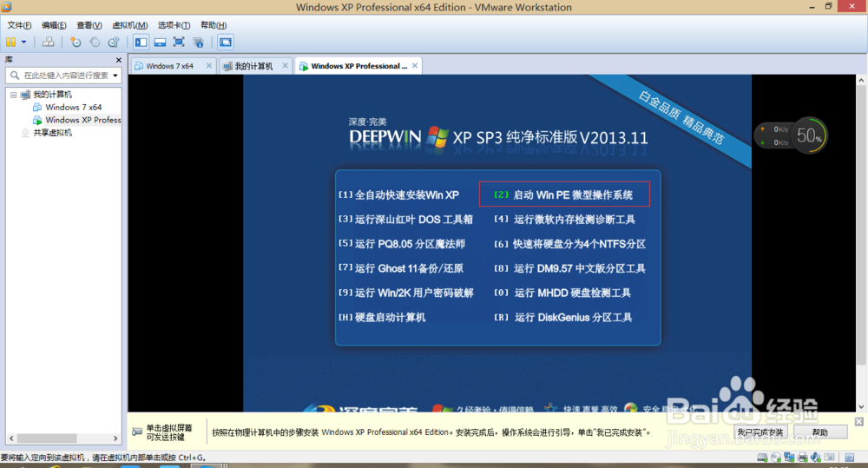The width and height of the screenshot is (868, 468).
Task: Select option [4] 运行微软内存检测诊断工具
Action: coord(565,220)
